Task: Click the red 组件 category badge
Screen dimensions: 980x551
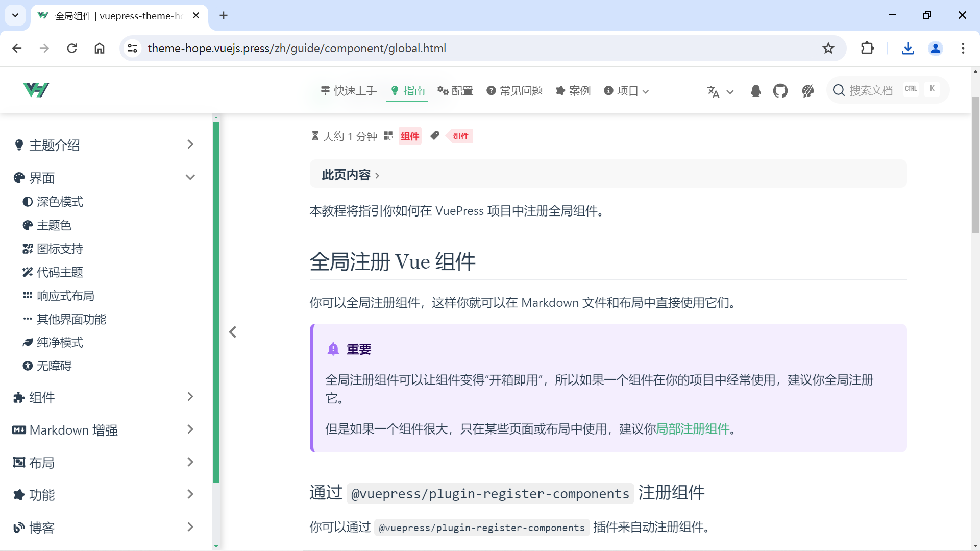Action: pyautogui.click(x=410, y=136)
